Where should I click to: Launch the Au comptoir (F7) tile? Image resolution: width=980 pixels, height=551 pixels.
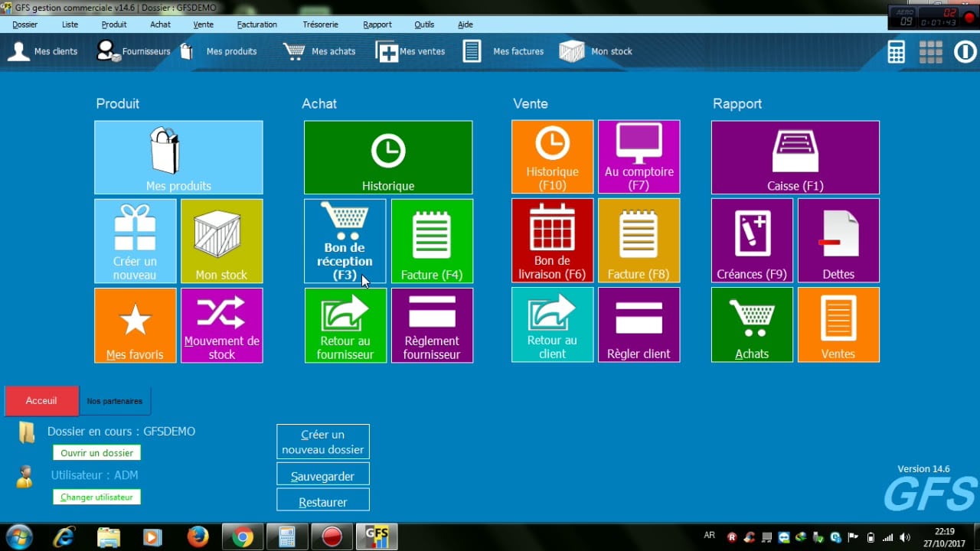point(639,156)
